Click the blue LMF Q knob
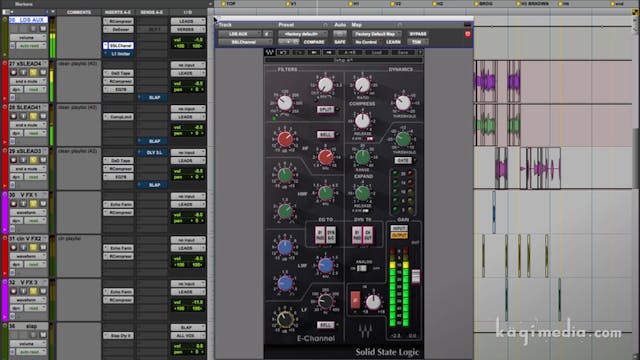This screenshot has height=360, width=640. (x=285, y=283)
